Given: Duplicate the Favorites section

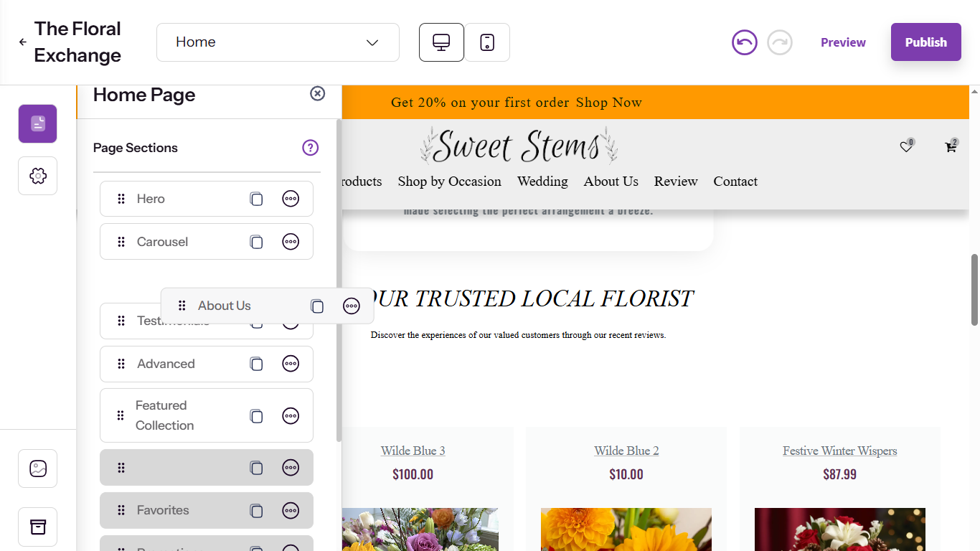Looking at the screenshot, I should pos(256,511).
